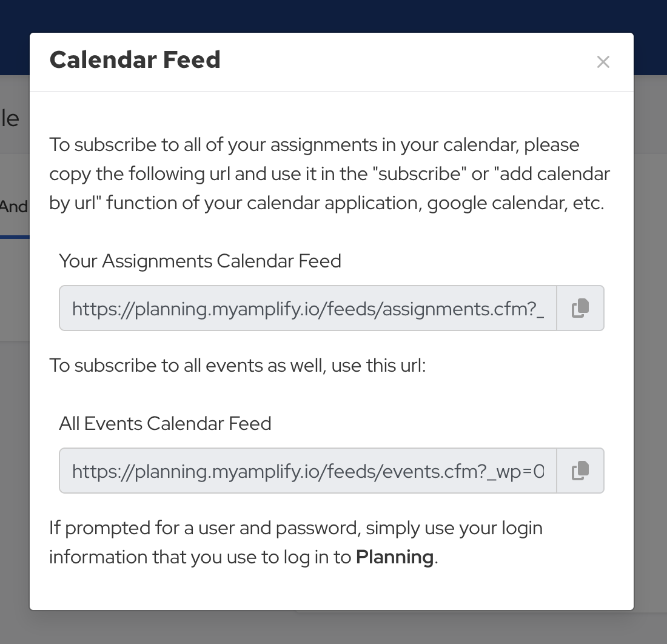667x644 pixels.
Task: Click the dark navy header bar above dialog
Action: (x=333, y=15)
